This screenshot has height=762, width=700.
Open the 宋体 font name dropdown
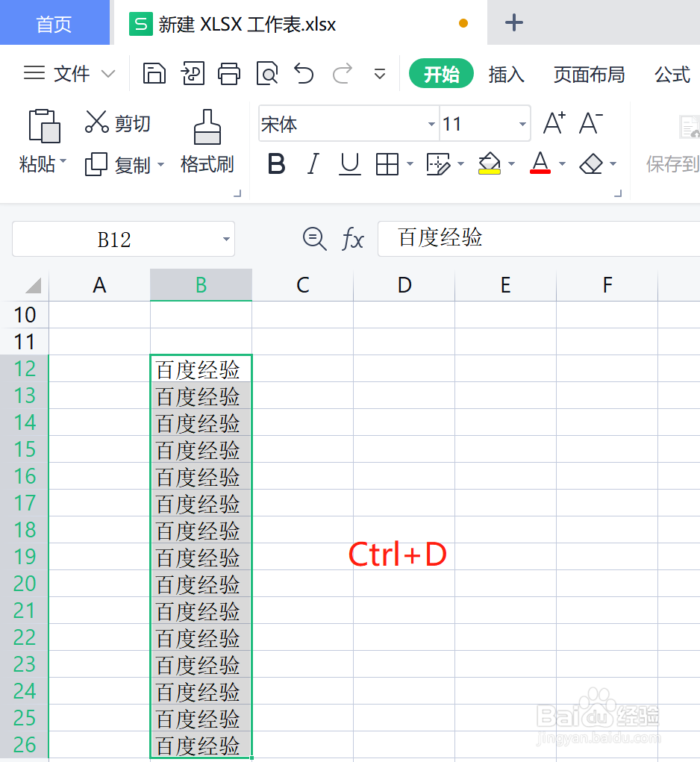click(431, 124)
